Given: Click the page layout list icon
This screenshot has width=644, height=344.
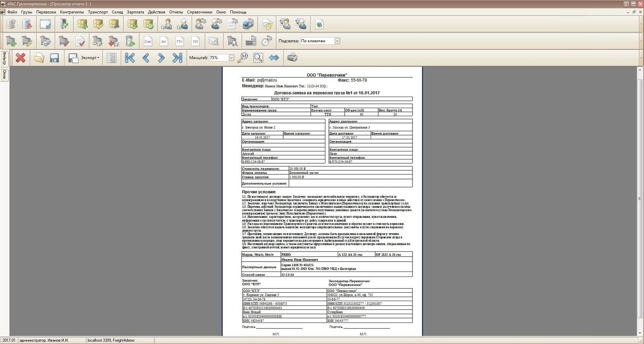Looking at the screenshot, I should [112, 58].
